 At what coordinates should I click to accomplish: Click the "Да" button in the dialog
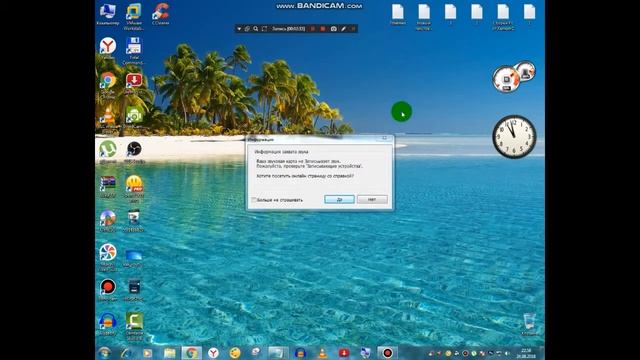(339, 199)
